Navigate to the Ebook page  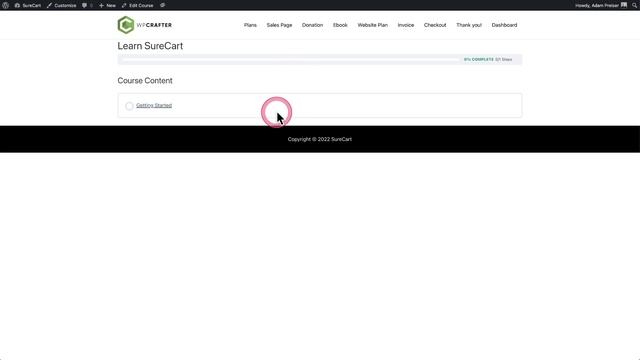(340, 25)
